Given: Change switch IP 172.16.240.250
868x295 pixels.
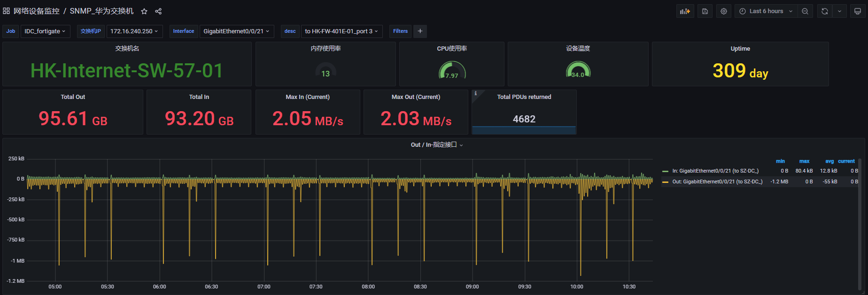Looking at the screenshot, I should pos(134,31).
